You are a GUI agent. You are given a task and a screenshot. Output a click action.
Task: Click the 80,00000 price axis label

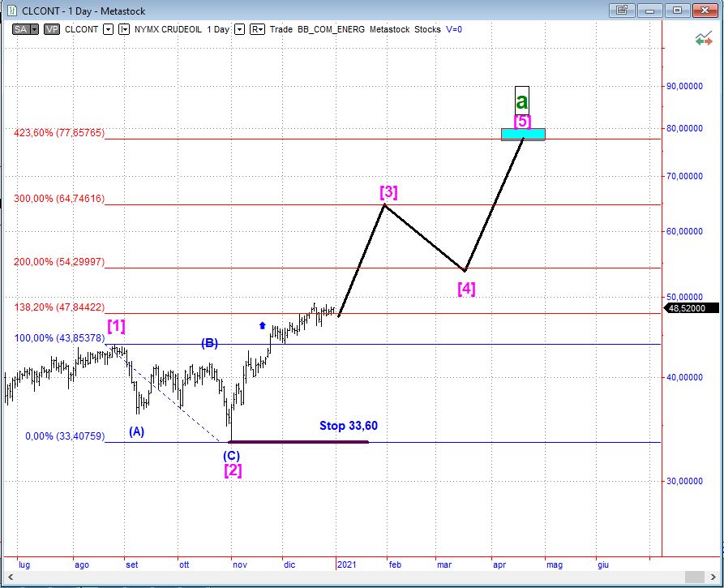(x=684, y=128)
